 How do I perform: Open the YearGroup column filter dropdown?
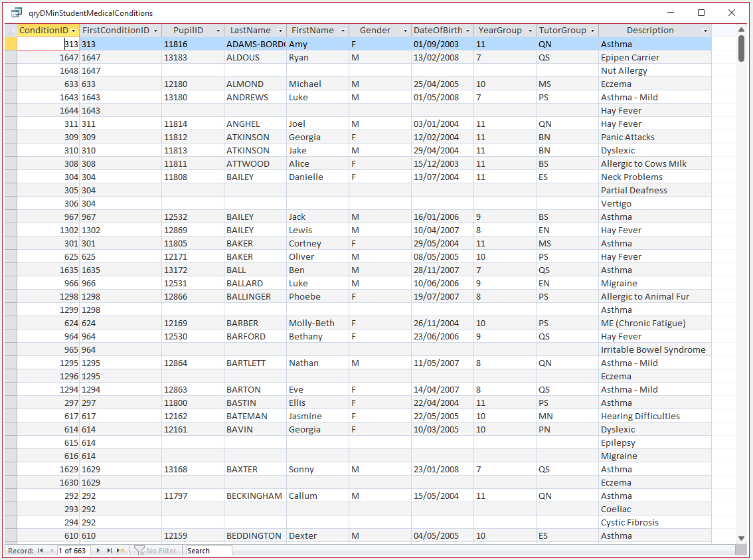[x=530, y=31]
